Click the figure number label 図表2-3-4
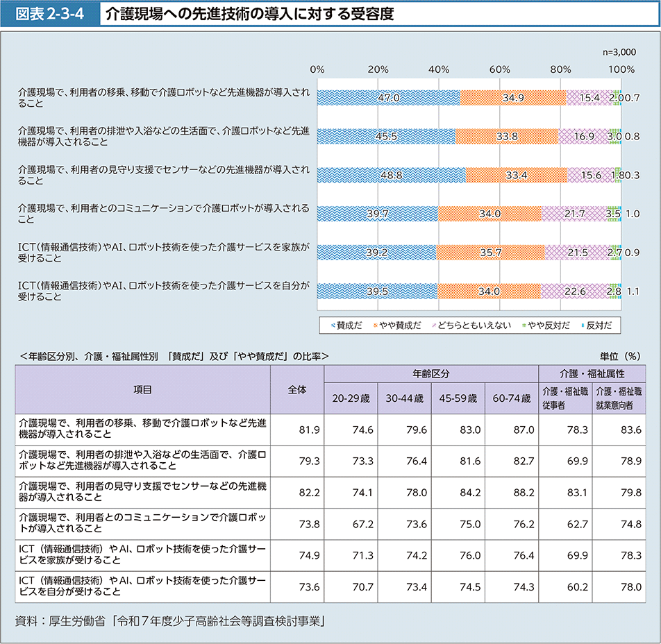Screen dimensions: 661x644 point(50,15)
